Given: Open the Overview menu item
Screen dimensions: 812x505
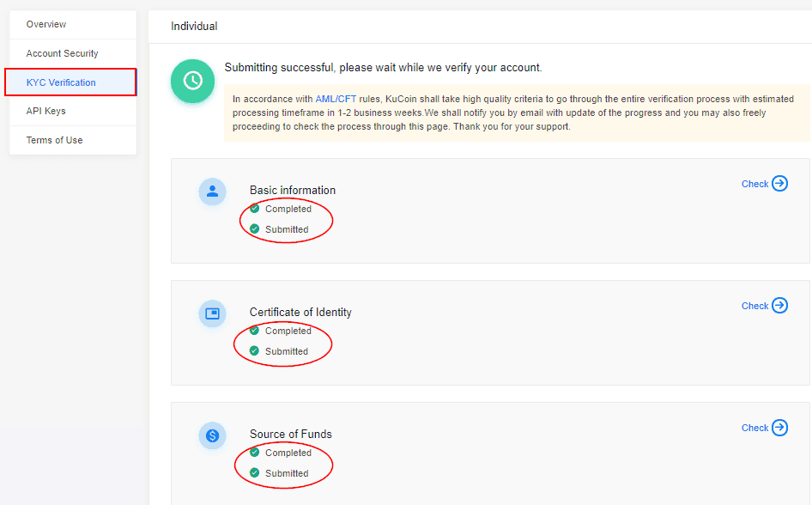Looking at the screenshot, I should (x=46, y=24).
